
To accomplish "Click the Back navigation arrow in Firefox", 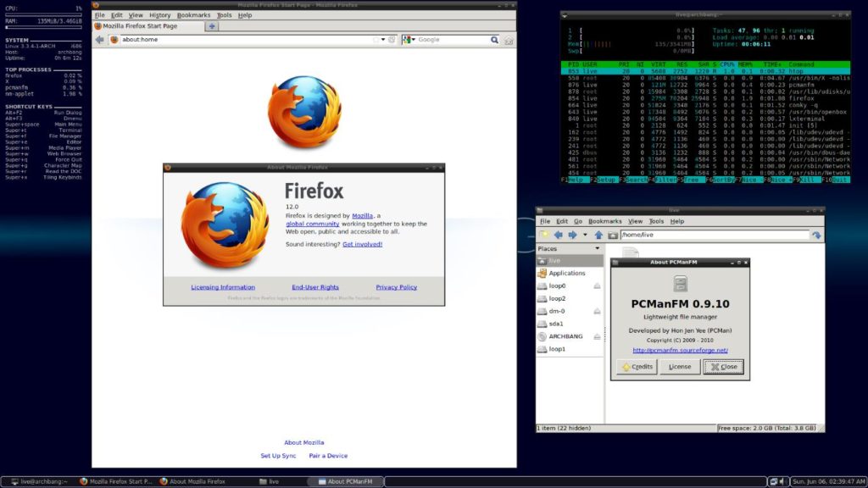I will [100, 39].
